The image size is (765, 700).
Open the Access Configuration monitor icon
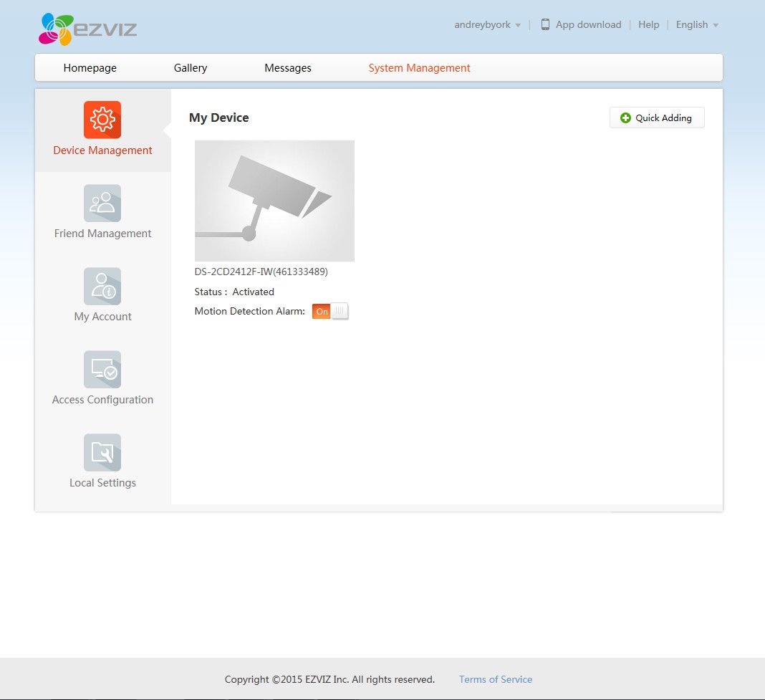pos(102,369)
